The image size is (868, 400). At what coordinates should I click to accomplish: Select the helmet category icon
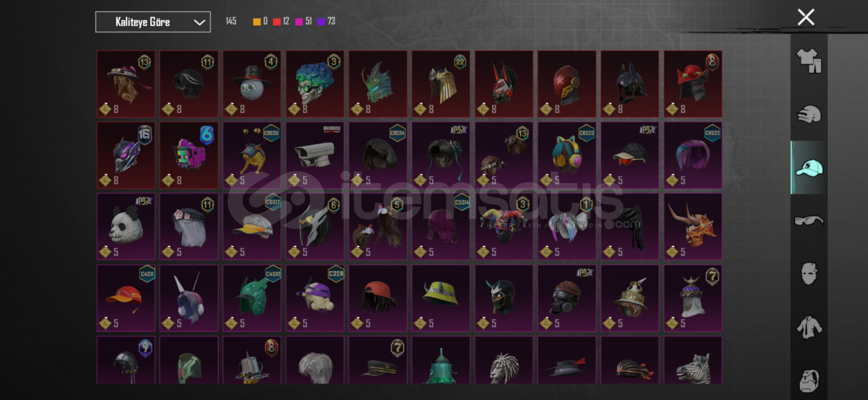(809, 114)
